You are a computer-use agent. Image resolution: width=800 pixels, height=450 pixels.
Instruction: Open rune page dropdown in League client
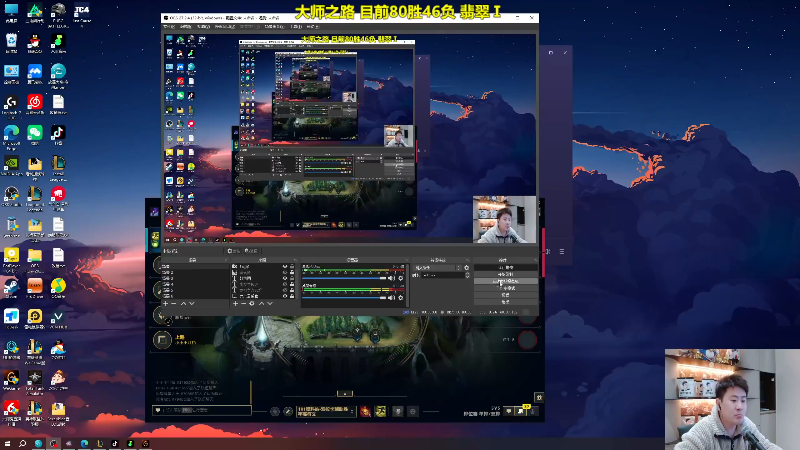tap(326, 411)
